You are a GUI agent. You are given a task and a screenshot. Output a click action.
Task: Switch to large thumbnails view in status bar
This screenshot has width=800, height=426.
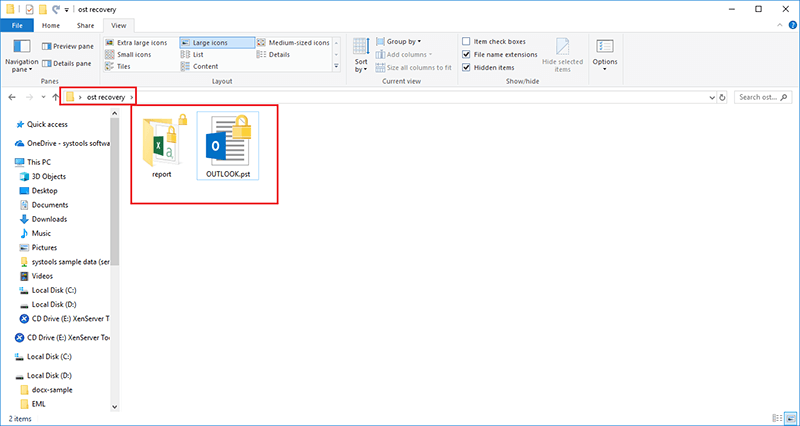pos(789,418)
